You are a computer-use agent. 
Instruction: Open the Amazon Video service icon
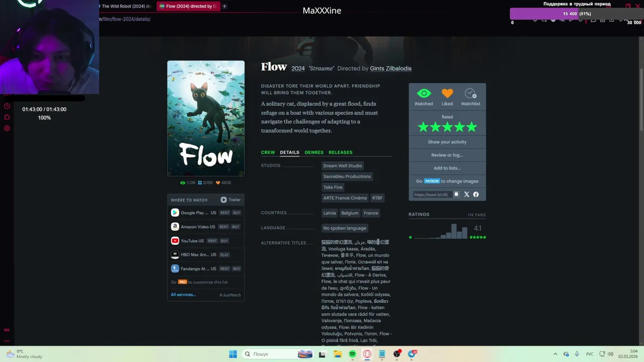175,227
